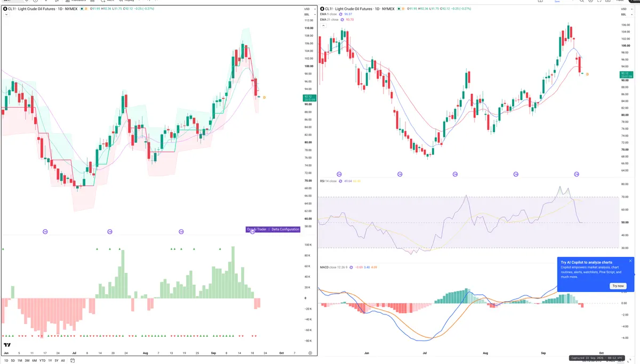Image resolution: width=640 pixels, height=364 pixels.
Task: Click the EMA 9 close indicator label
Action: tap(329, 14)
